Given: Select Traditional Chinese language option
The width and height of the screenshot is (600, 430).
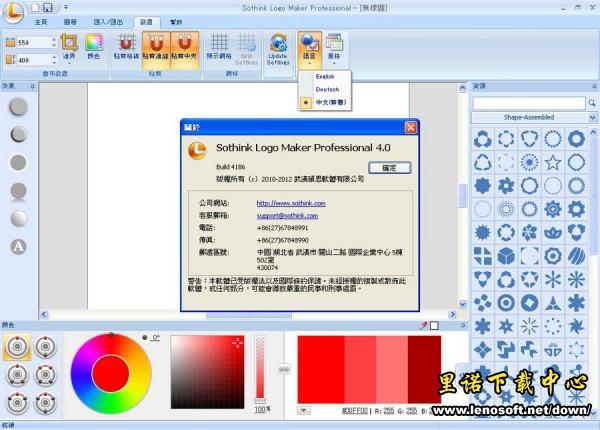Looking at the screenshot, I should (324, 102).
